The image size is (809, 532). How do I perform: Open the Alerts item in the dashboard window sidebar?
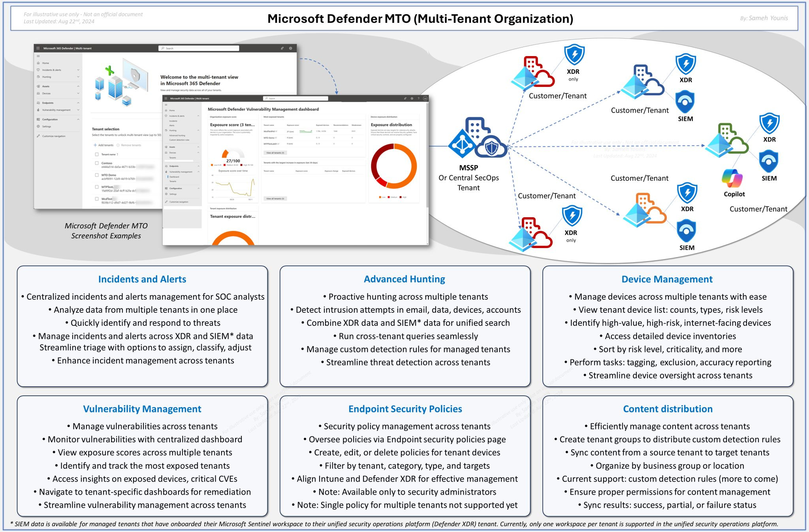point(172,125)
